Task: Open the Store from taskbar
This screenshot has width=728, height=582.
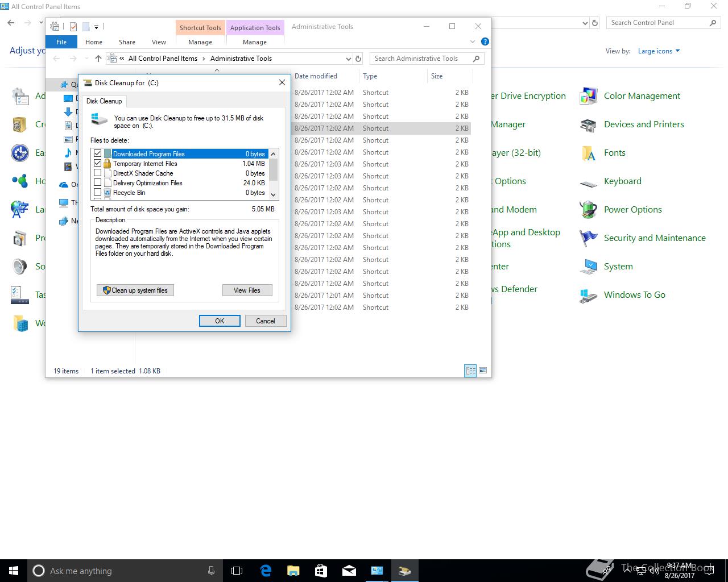Action: (321, 571)
